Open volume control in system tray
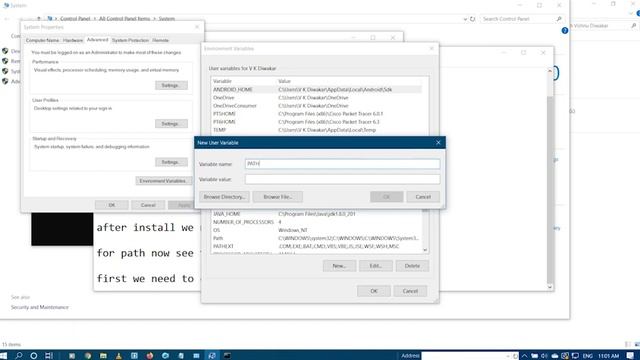 (x=544, y=356)
